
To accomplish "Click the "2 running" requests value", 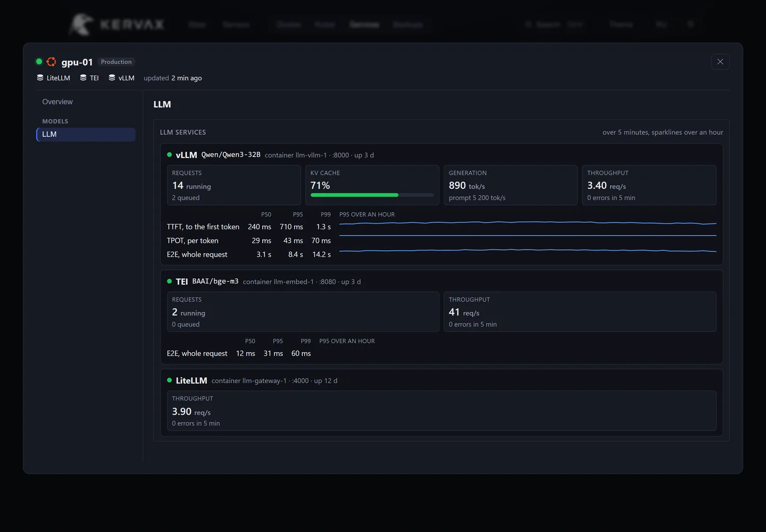I will coord(188,312).
